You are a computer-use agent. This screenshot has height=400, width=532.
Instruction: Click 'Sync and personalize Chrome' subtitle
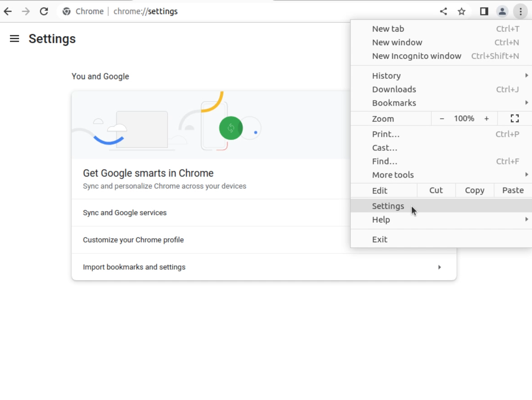tap(164, 186)
